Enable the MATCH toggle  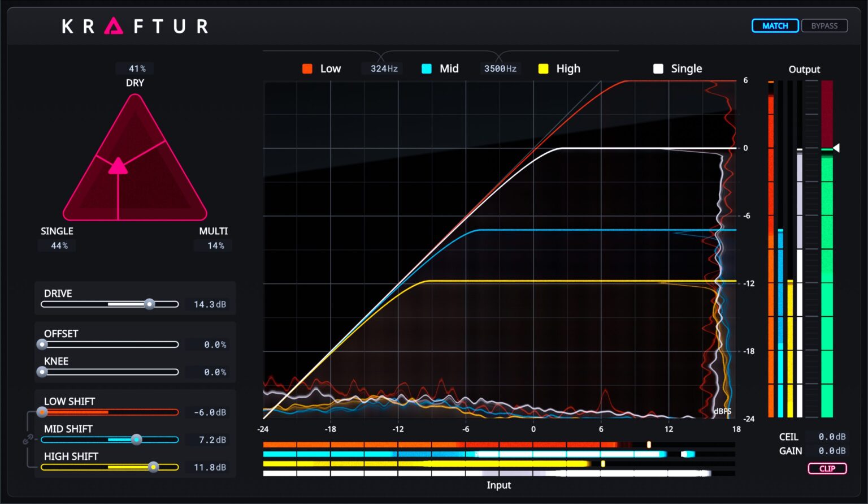click(775, 26)
